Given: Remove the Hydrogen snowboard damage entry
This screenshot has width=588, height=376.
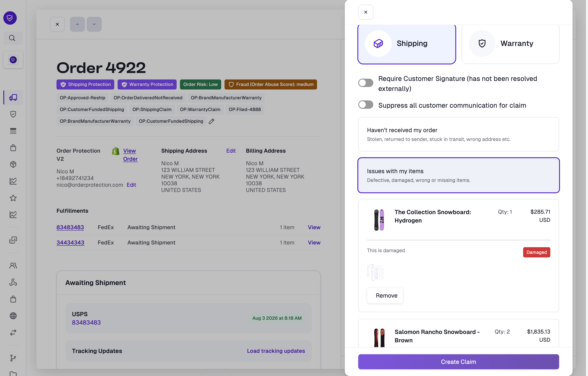Looking at the screenshot, I should pos(385,296).
